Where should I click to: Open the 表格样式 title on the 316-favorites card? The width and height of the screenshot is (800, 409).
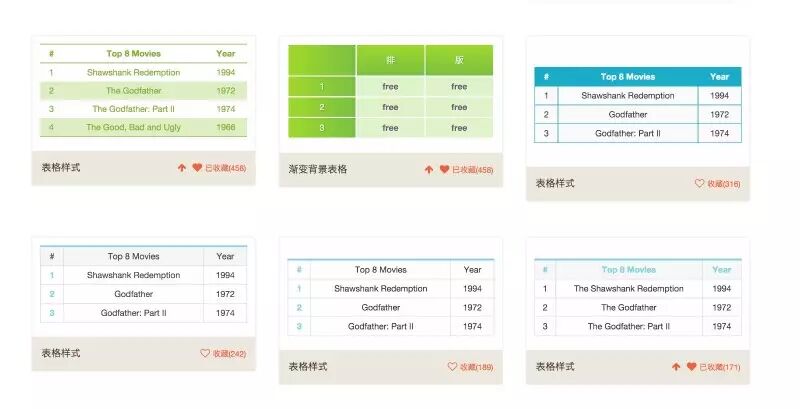tap(555, 183)
